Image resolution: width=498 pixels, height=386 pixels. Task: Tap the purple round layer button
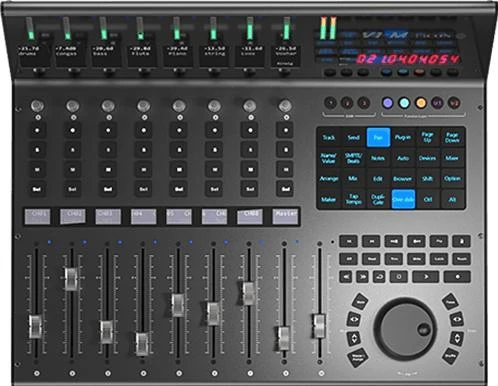387,103
